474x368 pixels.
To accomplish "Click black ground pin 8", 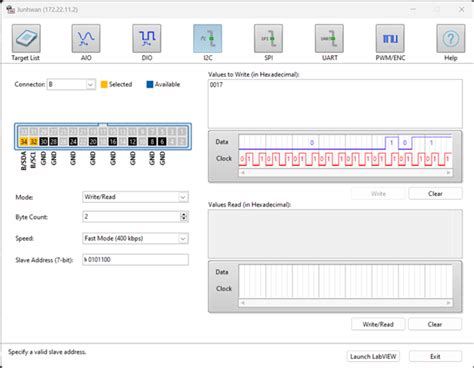I will (152, 142).
